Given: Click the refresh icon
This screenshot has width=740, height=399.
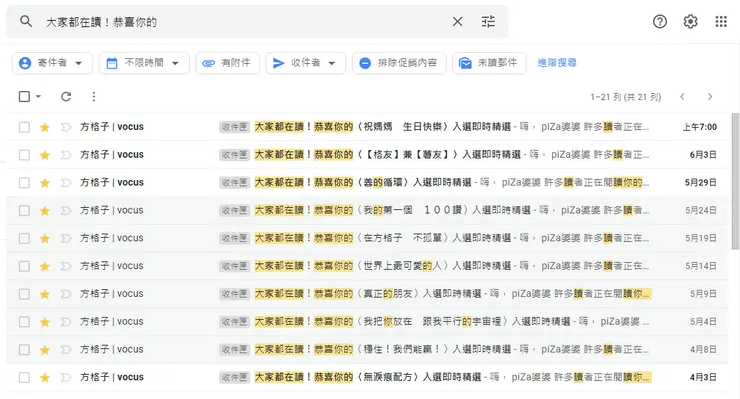Looking at the screenshot, I should pyautogui.click(x=66, y=96).
